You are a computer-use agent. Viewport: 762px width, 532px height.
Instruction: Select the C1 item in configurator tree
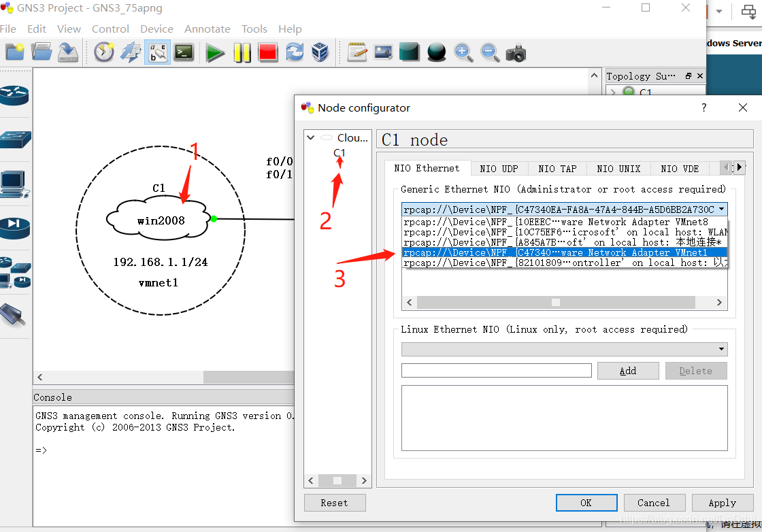pyautogui.click(x=339, y=152)
